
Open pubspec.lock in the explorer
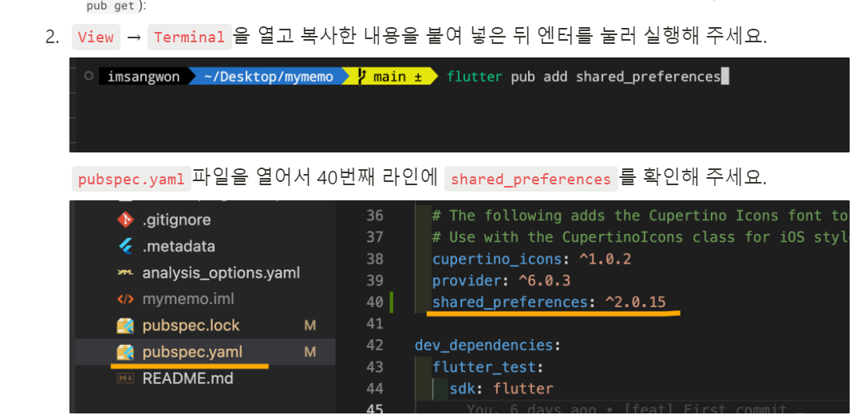191,326
